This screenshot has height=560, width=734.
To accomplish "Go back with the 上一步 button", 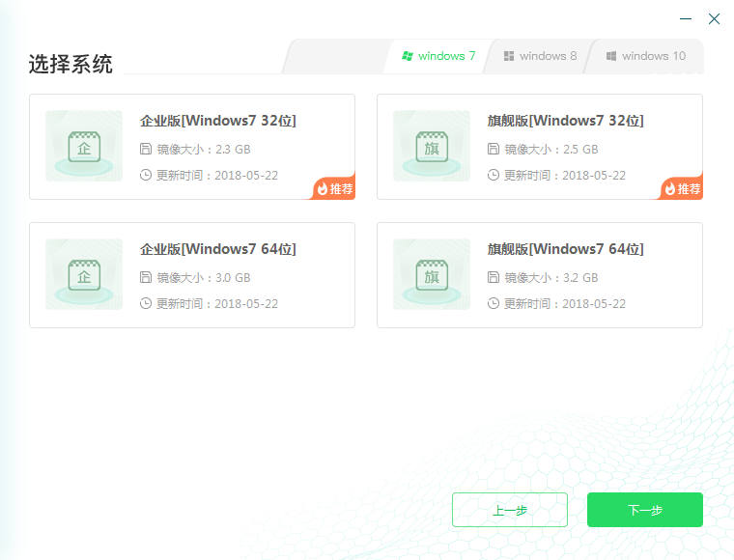I will 510,510.
